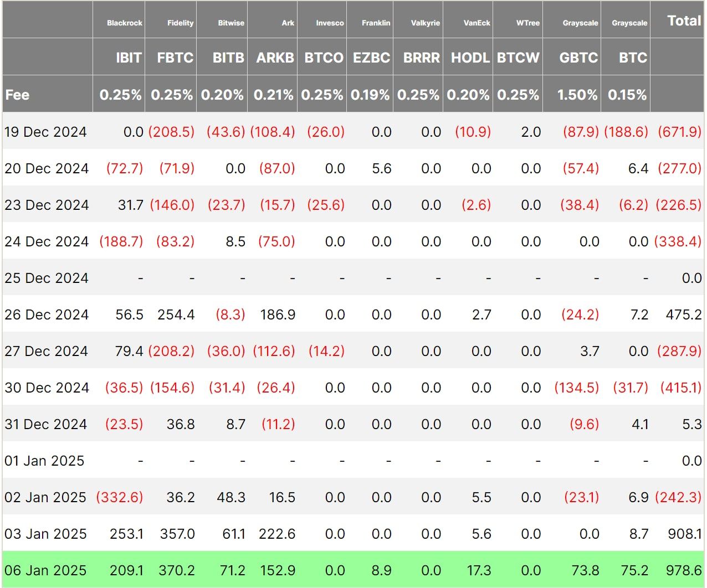Click the Fidelity issuer label

181,23
